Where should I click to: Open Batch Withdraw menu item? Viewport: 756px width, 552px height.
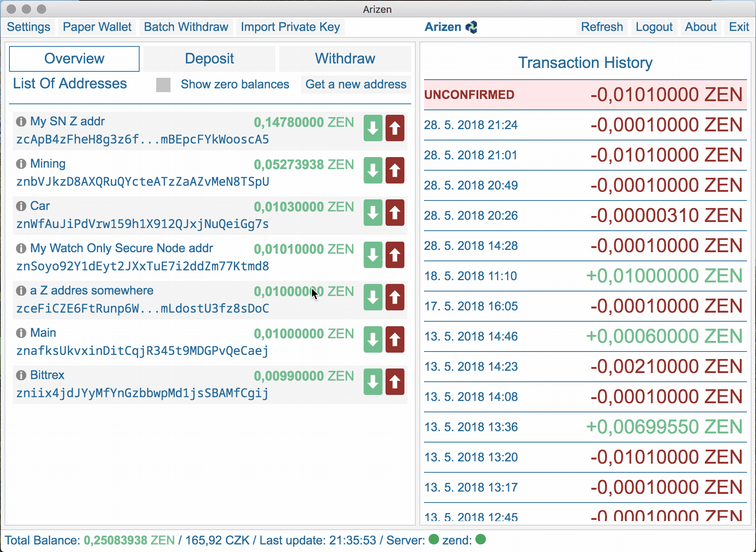(186, 27)
